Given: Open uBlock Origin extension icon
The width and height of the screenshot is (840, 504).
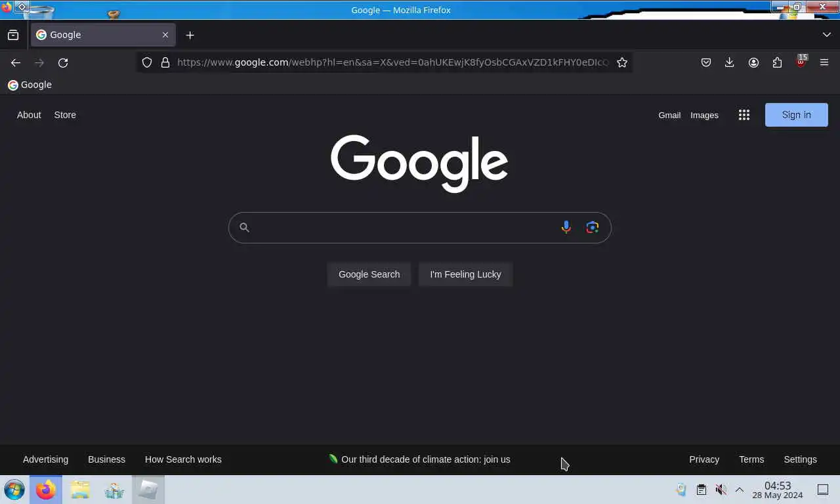Looking at the screenshot, I should tap(801, 62).
